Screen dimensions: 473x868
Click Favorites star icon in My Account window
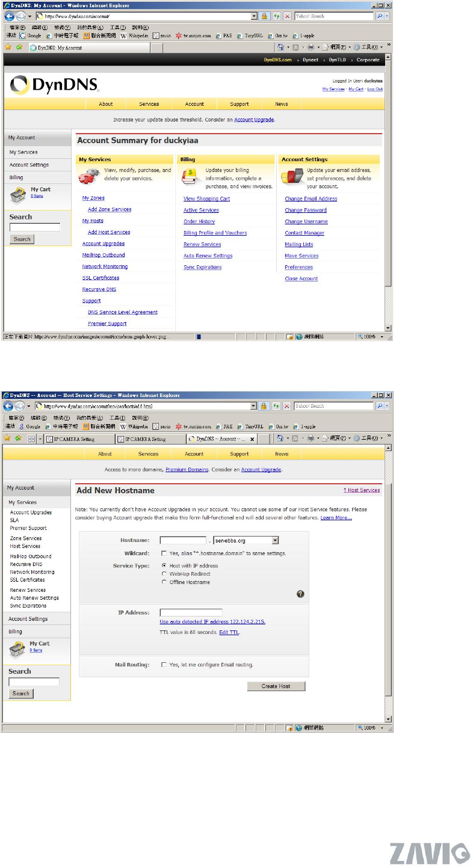point(8,46)
